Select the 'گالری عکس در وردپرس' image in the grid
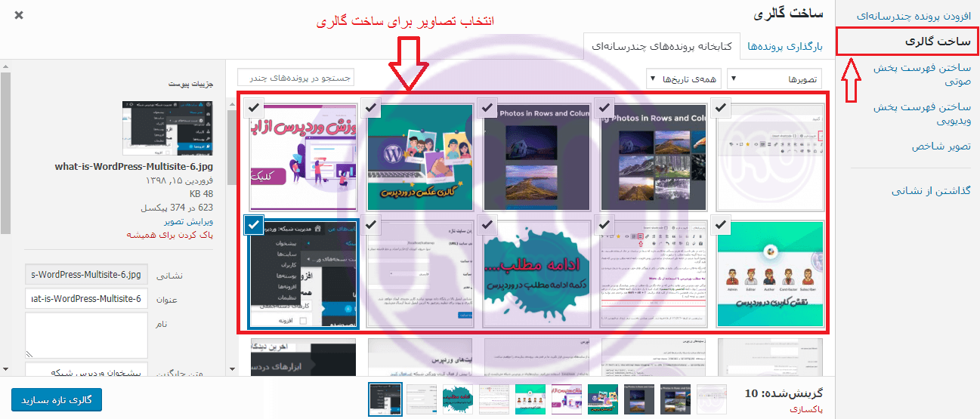 point(419,157)
